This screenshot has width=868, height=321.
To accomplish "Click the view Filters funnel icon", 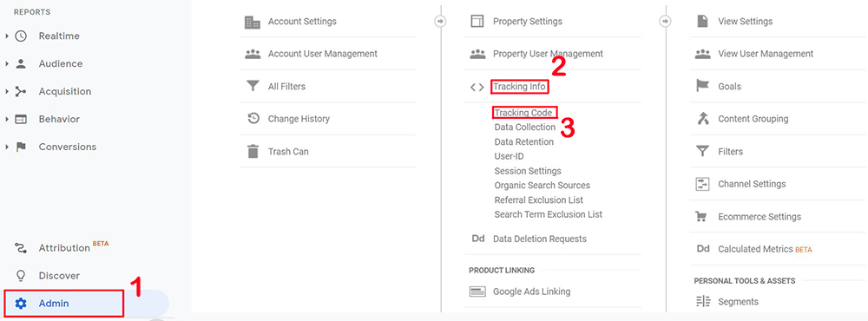I will pyautogui.click(x=702, y=151).
